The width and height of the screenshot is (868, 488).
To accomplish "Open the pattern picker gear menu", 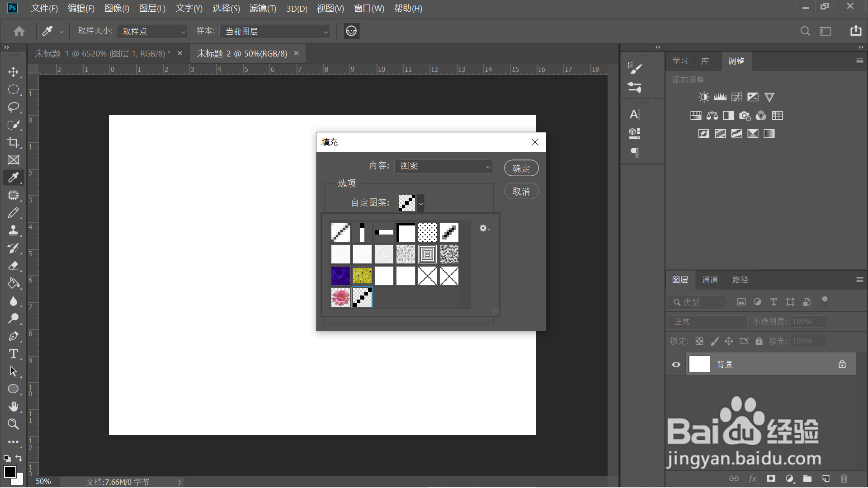I will coord(484,229).
